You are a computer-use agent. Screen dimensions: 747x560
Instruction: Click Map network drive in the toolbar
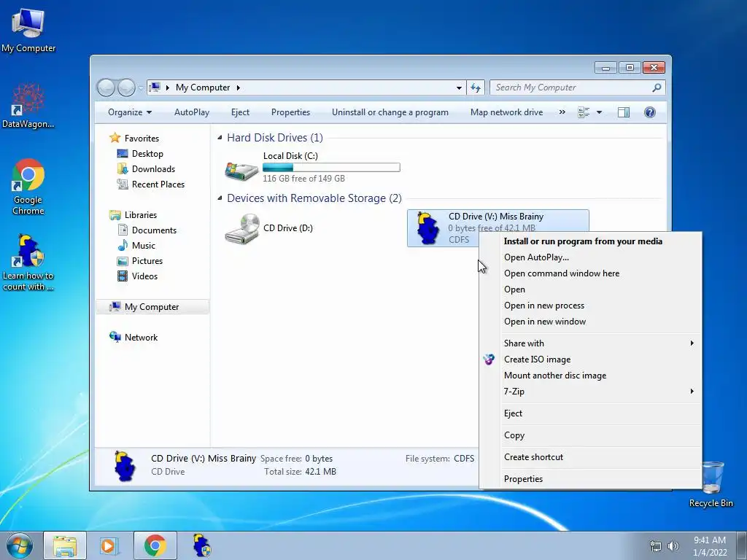click(x=506, y=112)
